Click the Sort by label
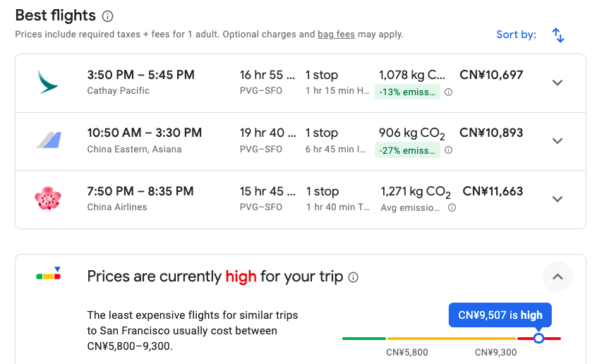This screenshot has height=364, width=597. [x=517, y=35]
